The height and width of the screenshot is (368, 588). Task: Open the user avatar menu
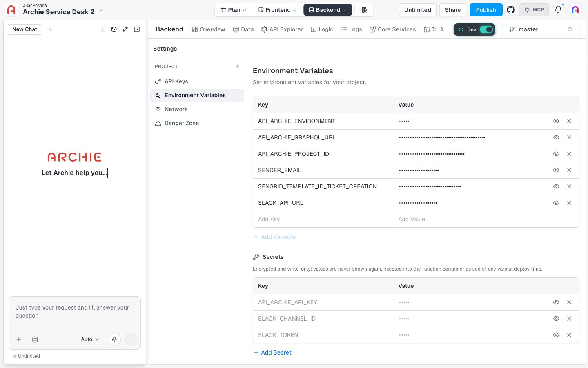[575, 10]
